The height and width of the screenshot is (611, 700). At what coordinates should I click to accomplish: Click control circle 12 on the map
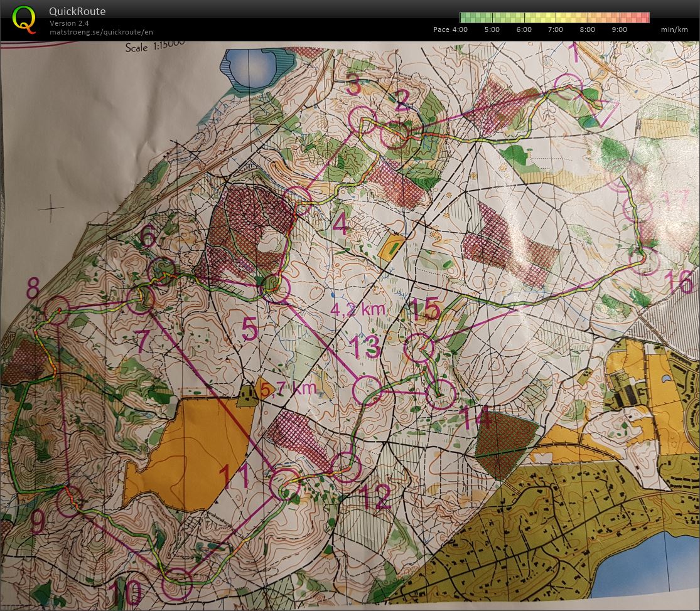[x=346, y=467]
